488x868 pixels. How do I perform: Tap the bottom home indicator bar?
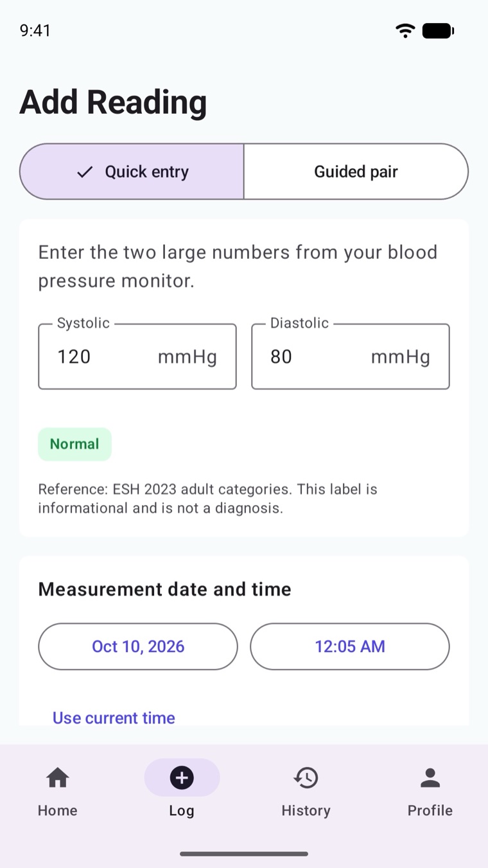pos(244,854)
